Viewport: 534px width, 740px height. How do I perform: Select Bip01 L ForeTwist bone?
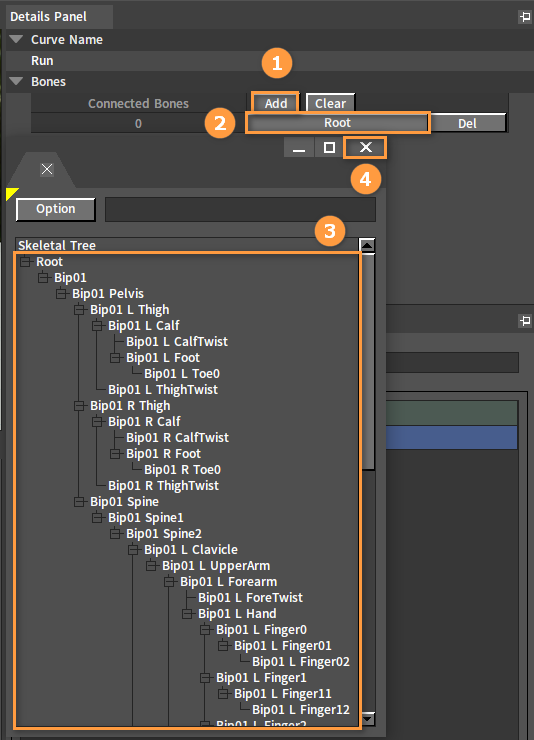pyautogui.click(x=250, y=598)
